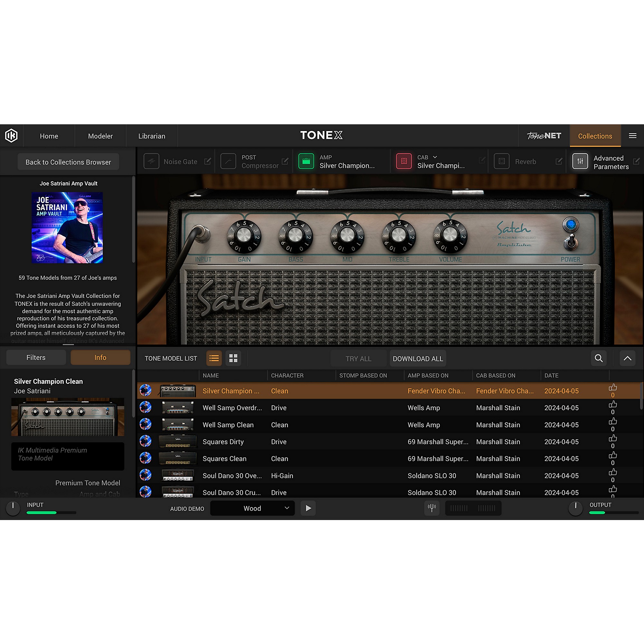Select the Well Samp Clean row
644x644 pixels.
coord(388,425)
